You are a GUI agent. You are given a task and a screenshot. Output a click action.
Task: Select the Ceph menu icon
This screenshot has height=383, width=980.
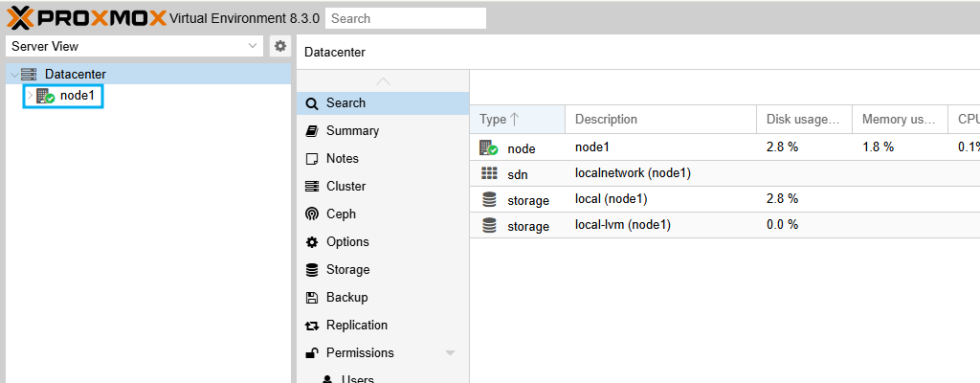(311, 214)
